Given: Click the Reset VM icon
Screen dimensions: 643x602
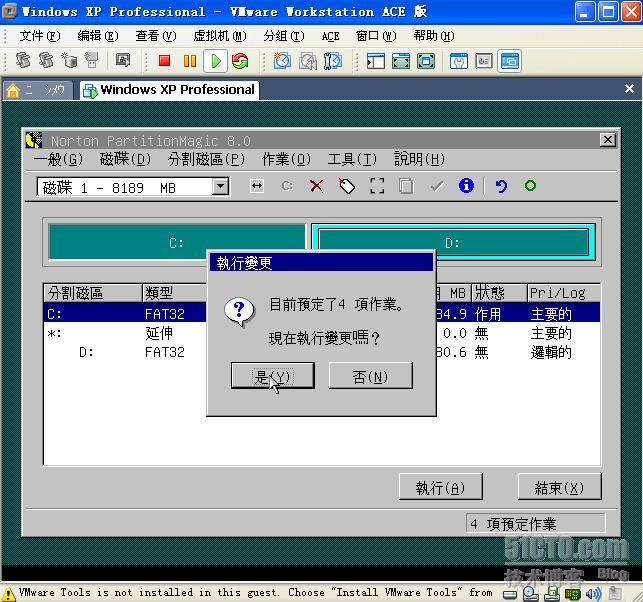Looking at the screenshot, I should pyautogui.click(x=240, y=61).
